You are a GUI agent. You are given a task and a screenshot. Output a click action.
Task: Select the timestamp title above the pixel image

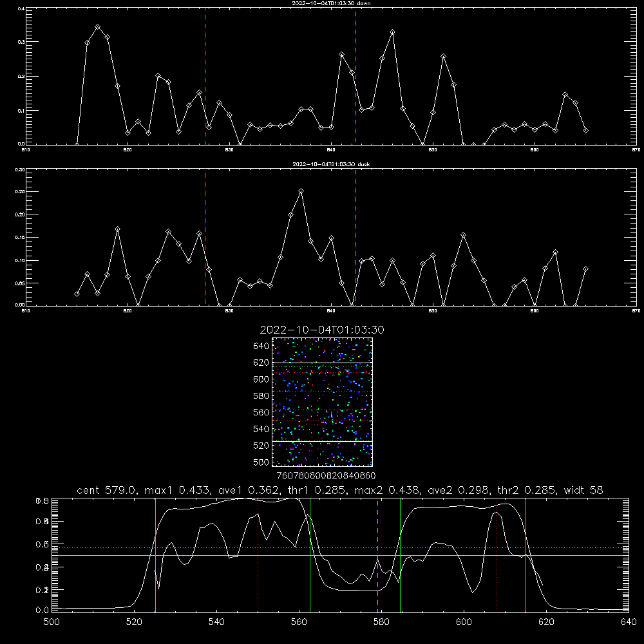pyautogui.click(x=322, y=330)
